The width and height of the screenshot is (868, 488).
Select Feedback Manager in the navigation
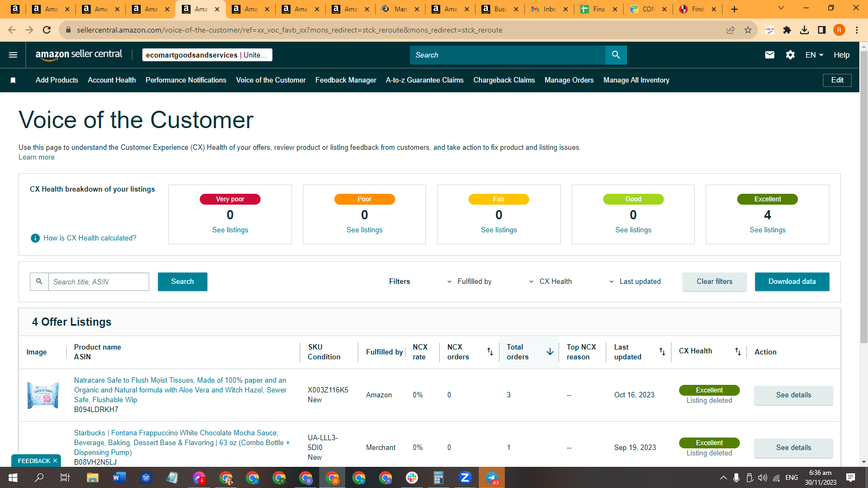[x=346, y=80]
